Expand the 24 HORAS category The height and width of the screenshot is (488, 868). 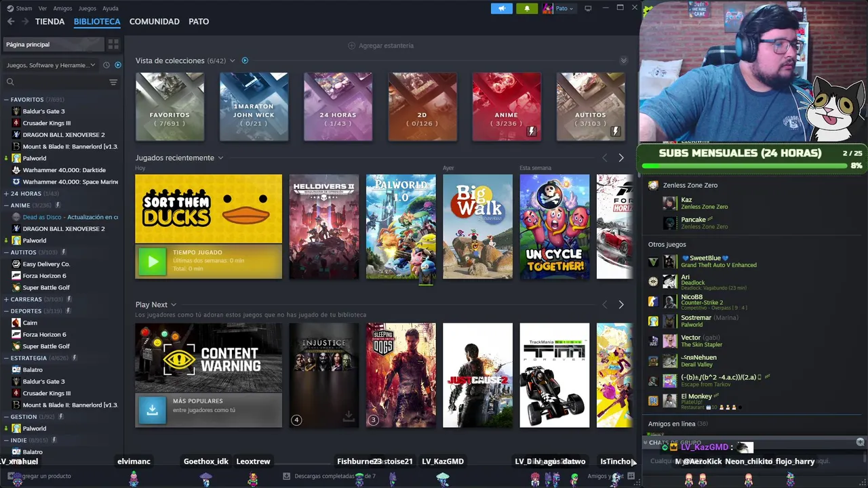pyautogui.click(x=6, y=193)
